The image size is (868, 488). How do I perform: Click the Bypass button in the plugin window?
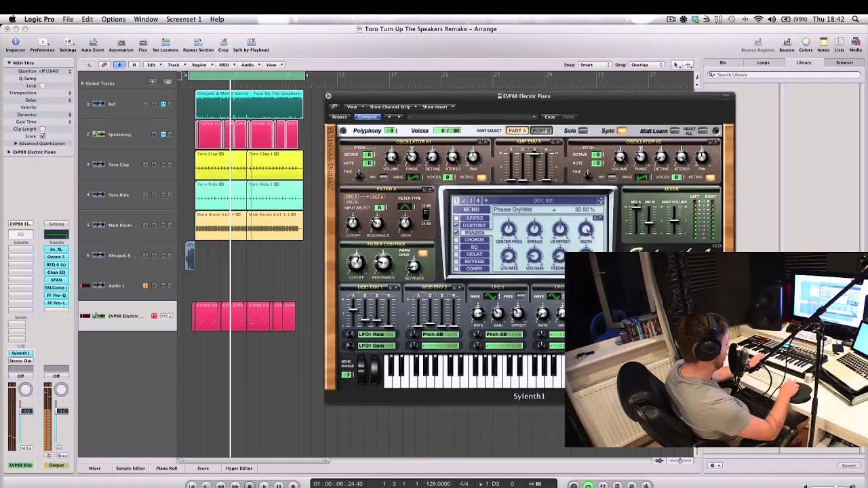[x=339, y=117]
